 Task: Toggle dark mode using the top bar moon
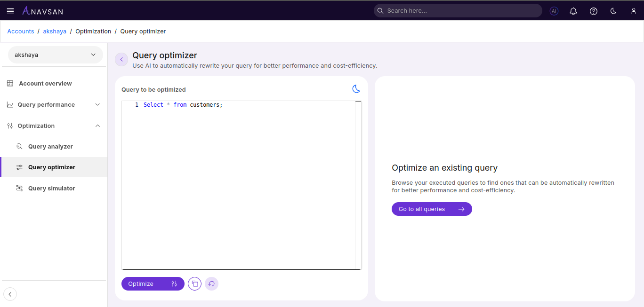click(x=613, y=10)
